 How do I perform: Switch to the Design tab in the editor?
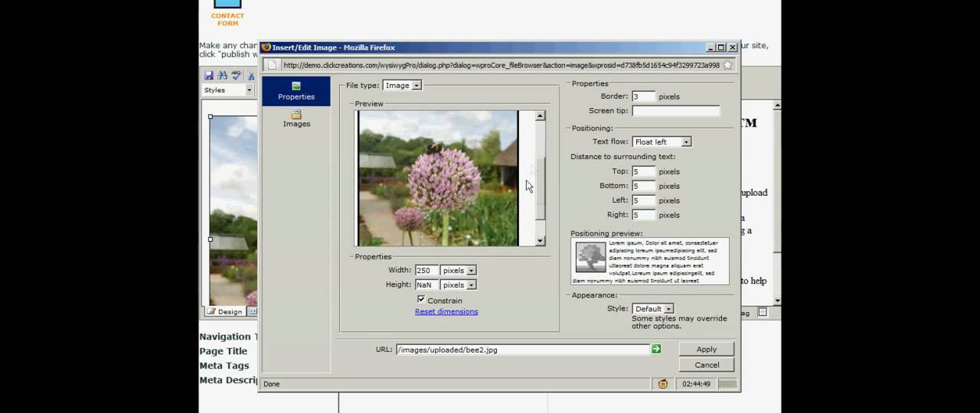[x=225, y=311]
